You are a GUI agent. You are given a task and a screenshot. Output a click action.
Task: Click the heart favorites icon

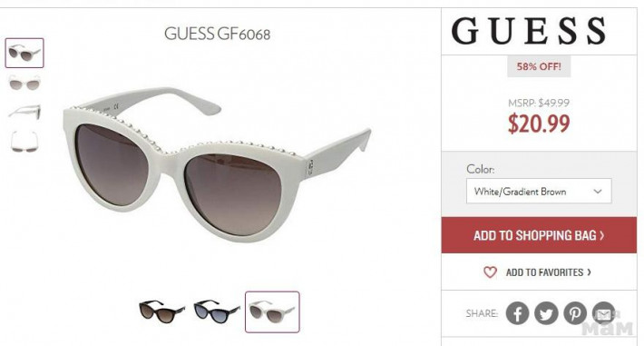click(x=490, y=272)
